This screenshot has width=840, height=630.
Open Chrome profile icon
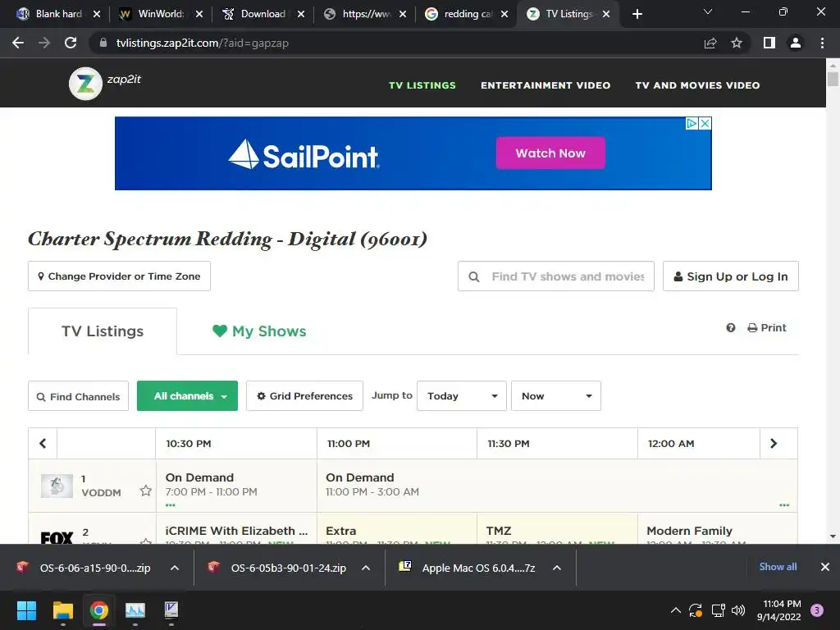pos(796,43)
